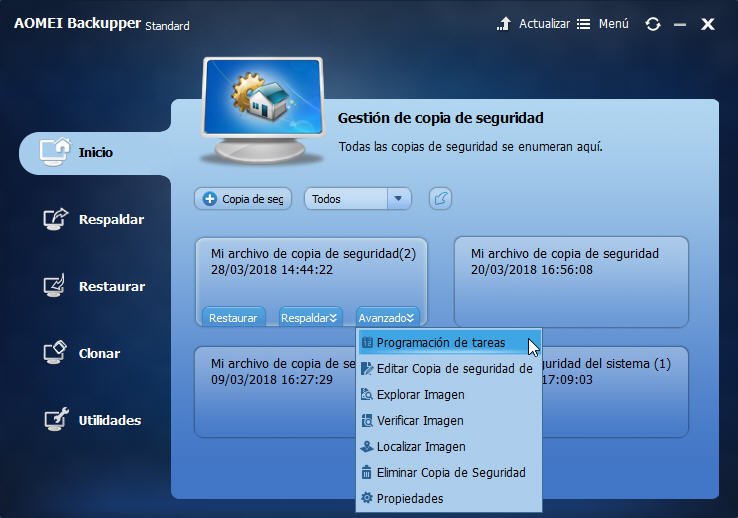Click the trash icon for Eliminar Copia
Image resolution: width=738 pixels, height=518 pixels.
(366, 472)
